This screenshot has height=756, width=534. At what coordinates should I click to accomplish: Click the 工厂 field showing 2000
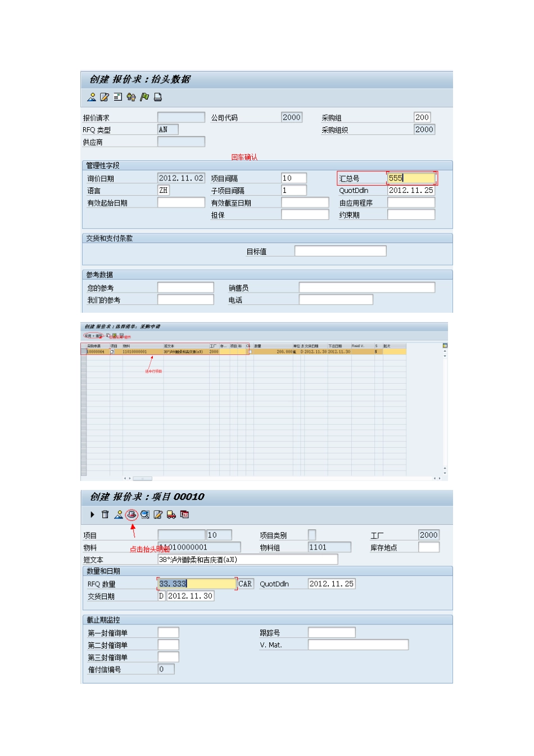click(x=429, y=535)
